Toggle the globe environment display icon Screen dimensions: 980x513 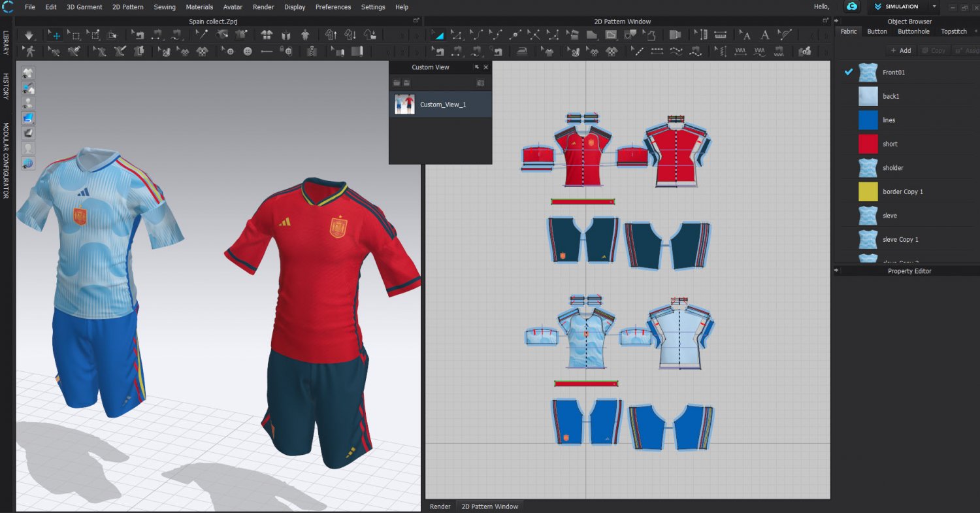click(28, 163)
